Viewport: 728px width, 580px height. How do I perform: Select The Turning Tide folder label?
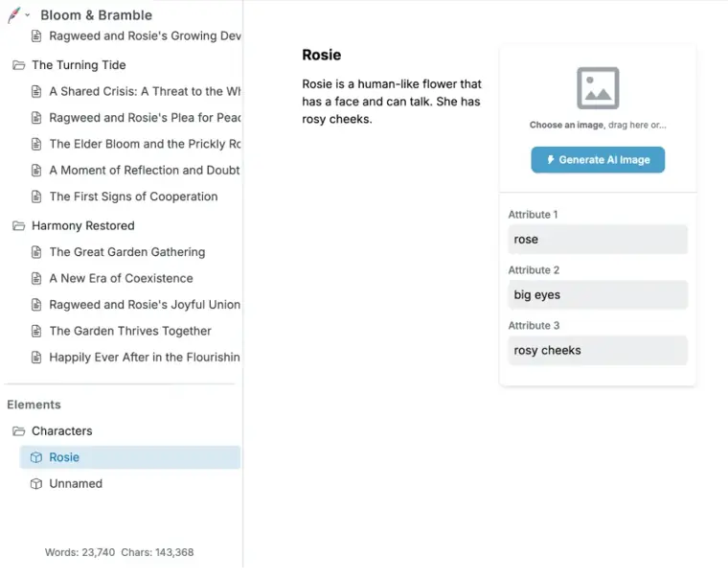79,65
